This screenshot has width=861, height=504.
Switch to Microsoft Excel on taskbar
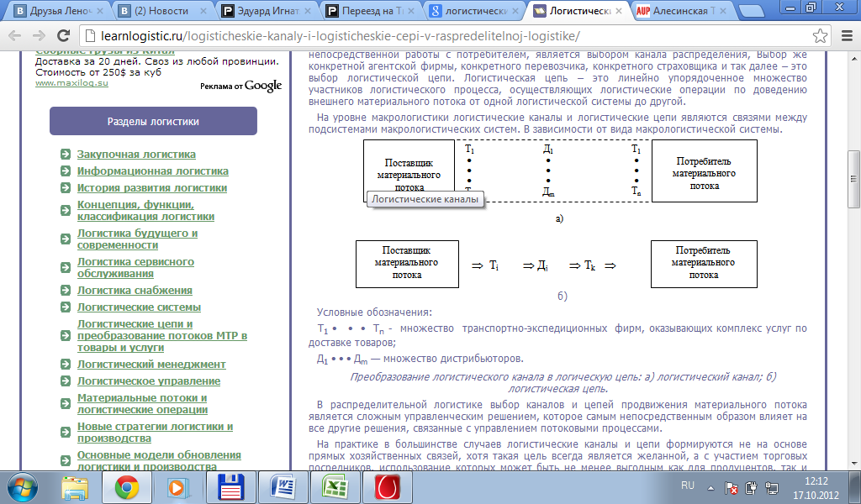pyautogui.click(x=335, y=487)
